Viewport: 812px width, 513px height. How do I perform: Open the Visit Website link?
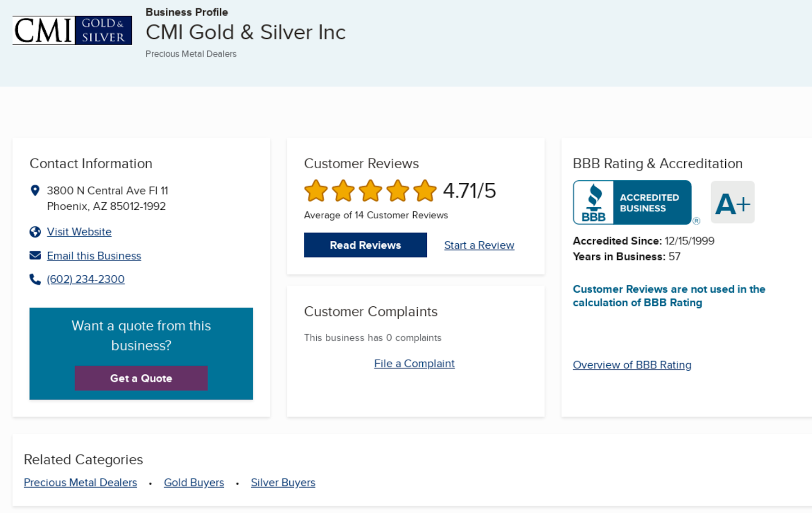(x=79, y=232)
